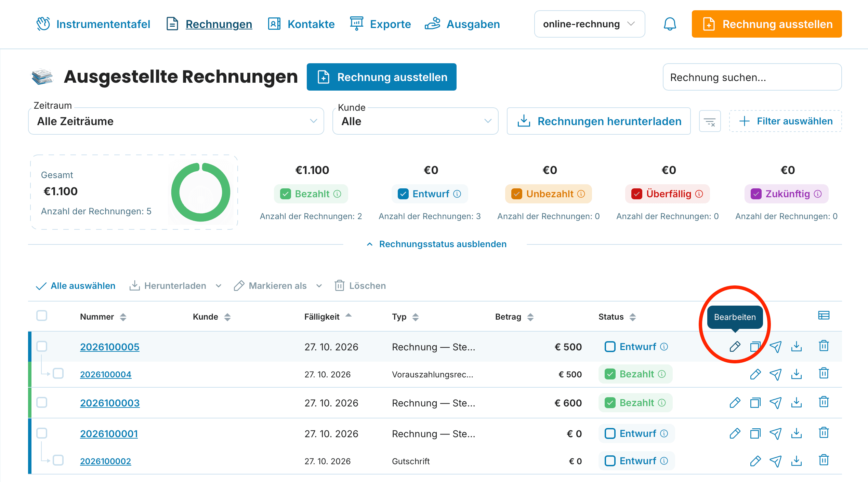Edit credit note 2026100002
This screenshot has width=868, height=482.
click(755, 461)
